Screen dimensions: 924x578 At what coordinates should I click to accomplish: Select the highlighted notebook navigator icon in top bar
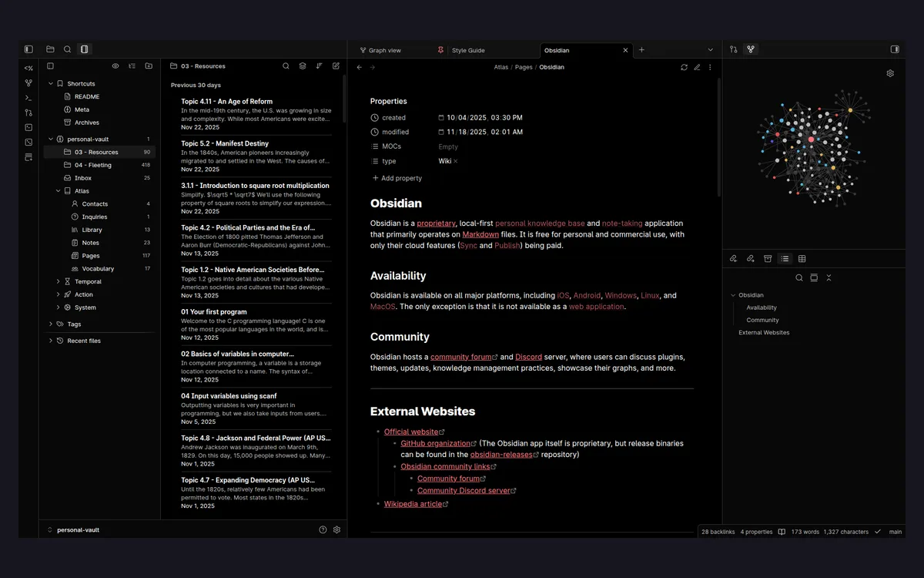tap(84, 49)
